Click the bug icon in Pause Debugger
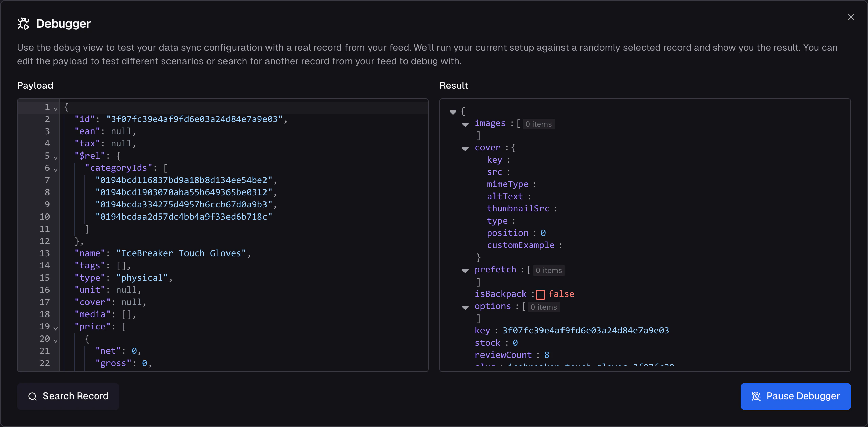This screenshot has height=427, width=868. pyautogui.click(x=756, y=396)
